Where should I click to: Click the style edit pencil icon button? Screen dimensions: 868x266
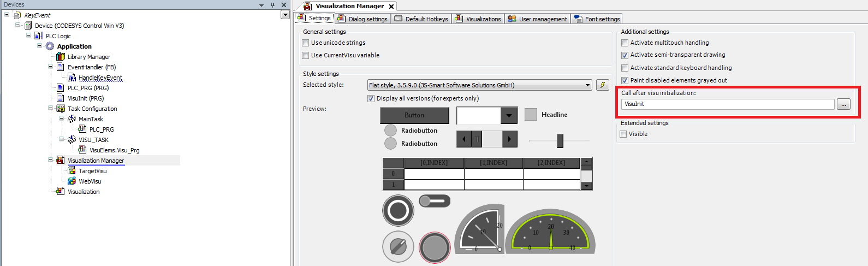coord(602,85)
